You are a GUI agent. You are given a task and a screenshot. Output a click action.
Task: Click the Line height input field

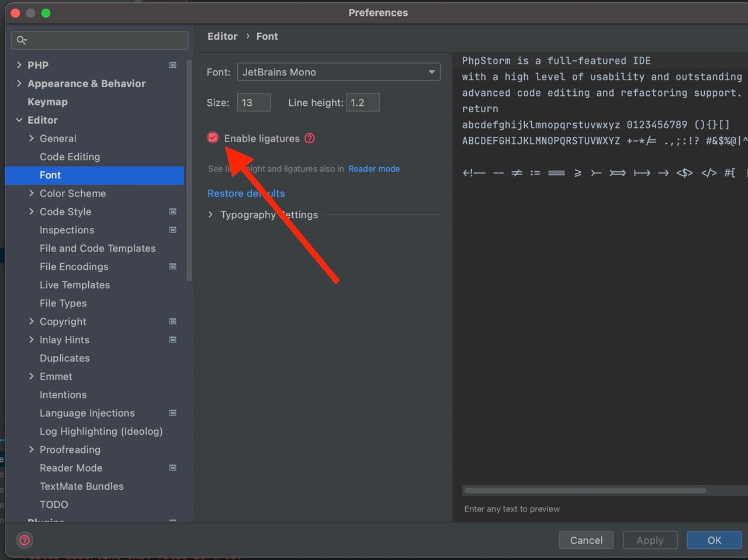(x=362, y=102)
